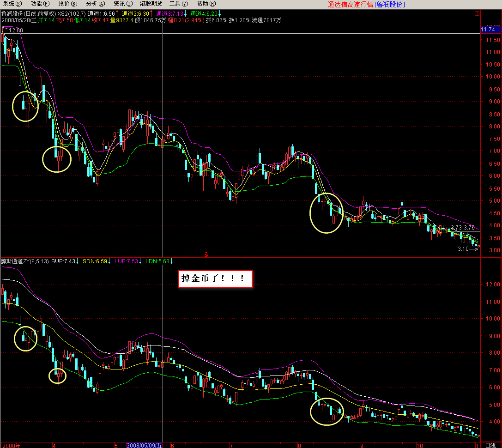Click the date 2008/05/28/三 in info line
This screenshot has width=502, height=448.
pyautogui.click(x=19, y=20)
